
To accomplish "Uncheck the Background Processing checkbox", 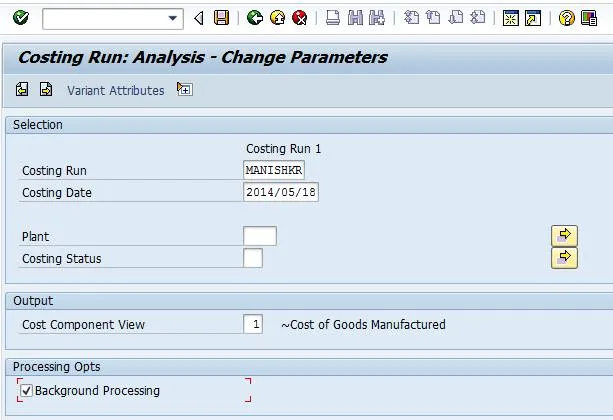I will tap(26, 390).
